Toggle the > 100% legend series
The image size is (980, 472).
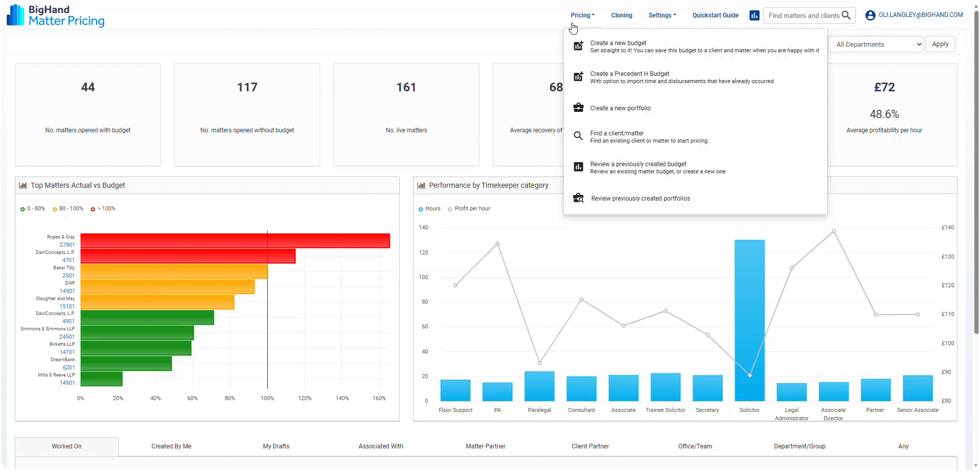pos(103,209)
